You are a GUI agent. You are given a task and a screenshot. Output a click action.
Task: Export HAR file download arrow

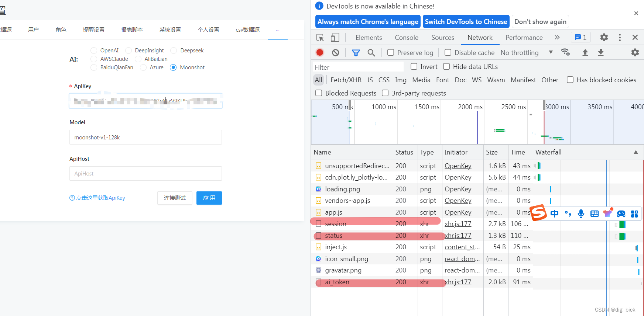tap(601, 52)
